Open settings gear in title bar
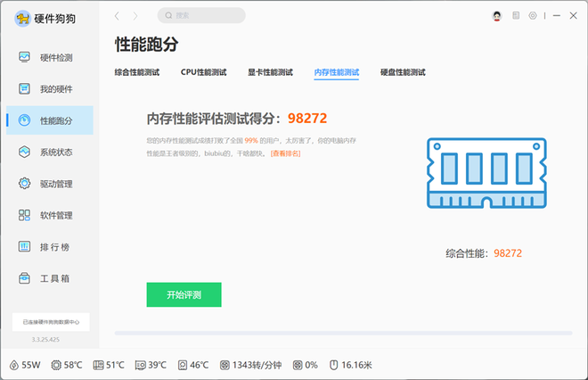 point(533,16)
